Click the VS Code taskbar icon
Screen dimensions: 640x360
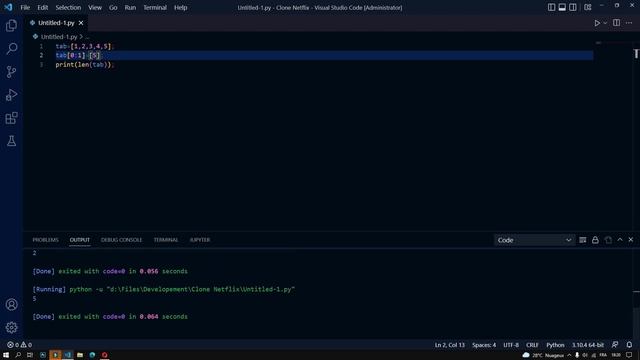tap(68, 355)
